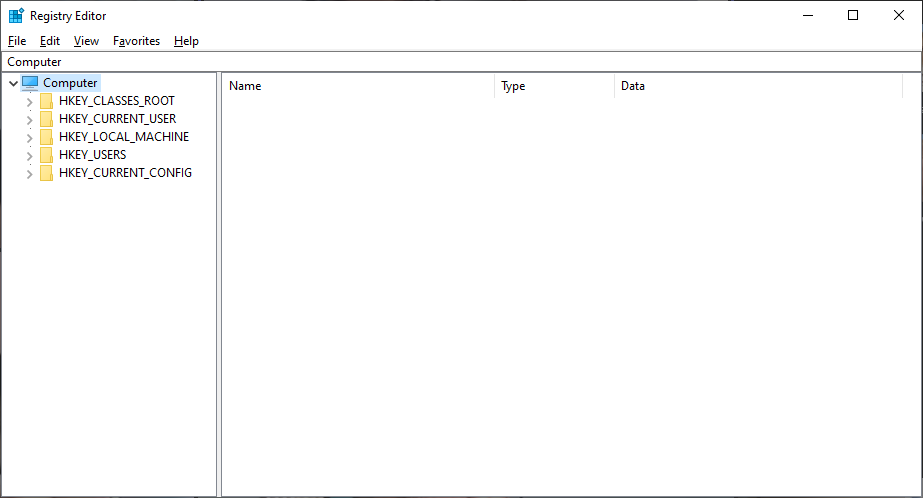Expand the HKEY_CURRENT_CONFIG key
The width and height of the screenshot is (923, 498).
click(x=29, y=174)
